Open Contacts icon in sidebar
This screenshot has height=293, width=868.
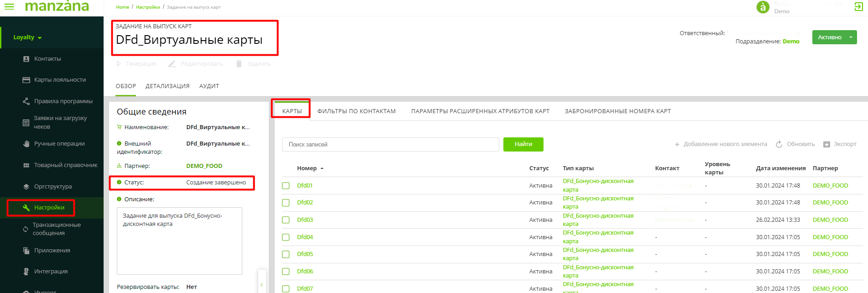(26, 59)
